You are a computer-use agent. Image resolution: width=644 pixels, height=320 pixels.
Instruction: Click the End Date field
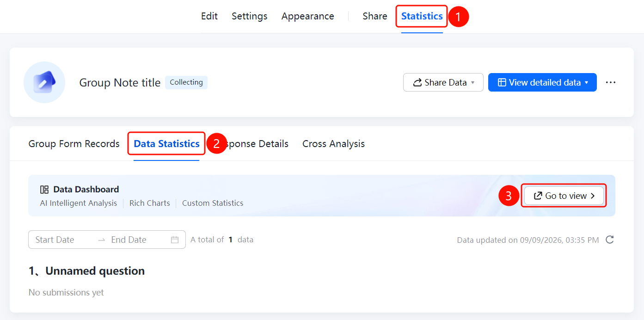coord(129,240)
